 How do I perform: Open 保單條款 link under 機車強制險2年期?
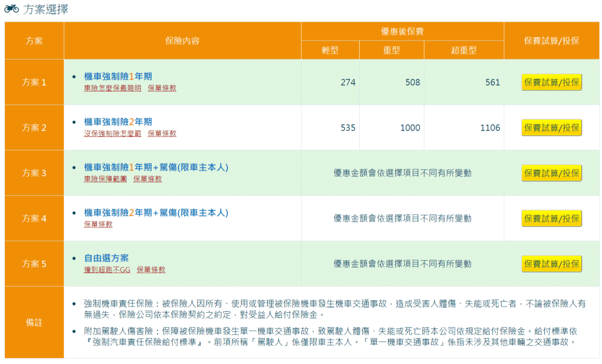tap(162, 133)
